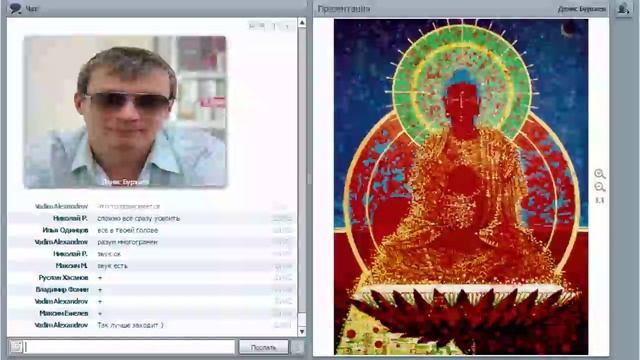Image resolution: width=640 pixels, height=360 pixels.
Task: Click the video toolbar controls above webcam
Action: pos(271,27)
